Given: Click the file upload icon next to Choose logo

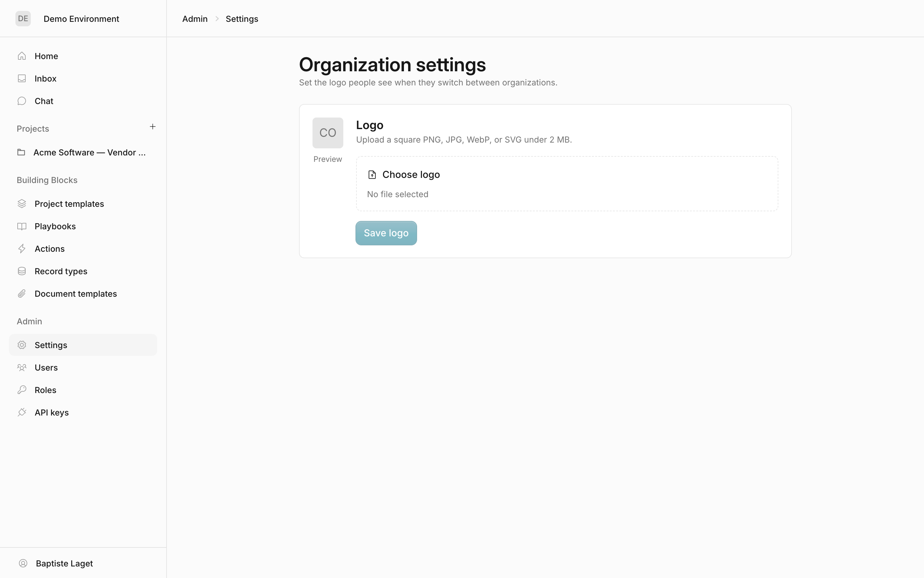Looking at the screenshot, I should [x=372, y=175].
